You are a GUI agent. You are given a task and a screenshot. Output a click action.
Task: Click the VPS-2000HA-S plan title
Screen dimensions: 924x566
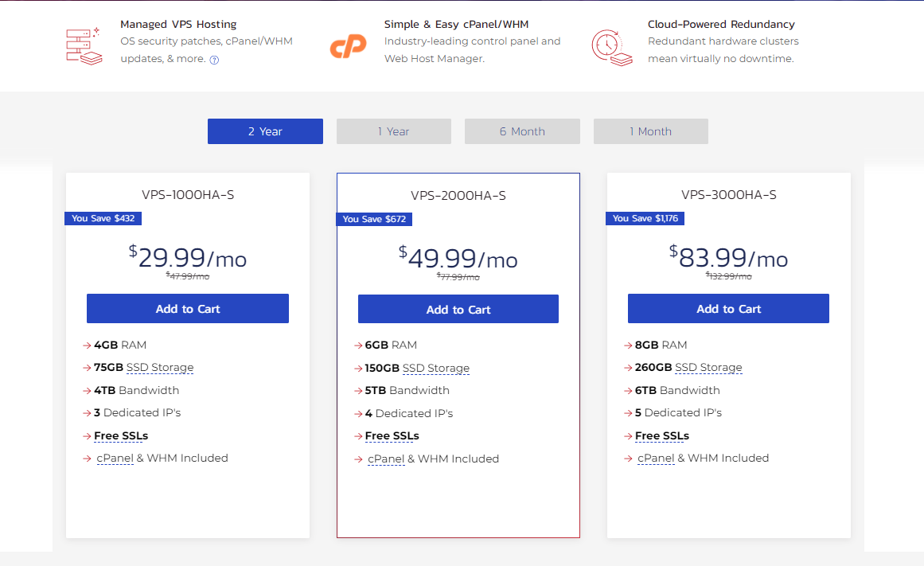458,195
